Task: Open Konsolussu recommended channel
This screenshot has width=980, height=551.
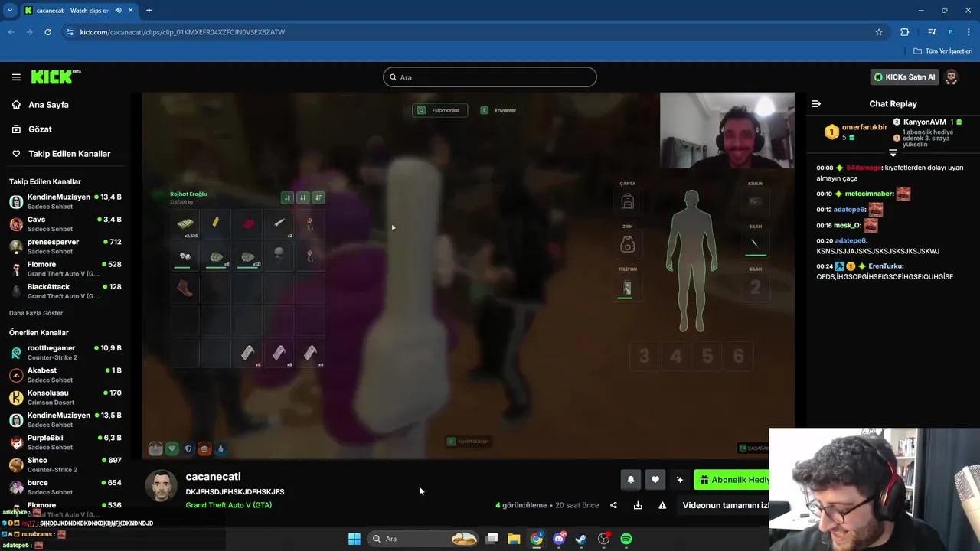Action: click(65, 397)
